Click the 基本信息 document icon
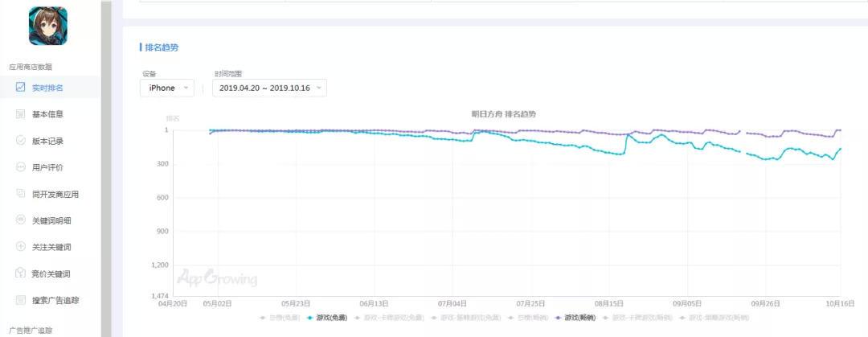The height and width of the screenshot is (337, 868). pyautogui.click(x=21, y=114)
